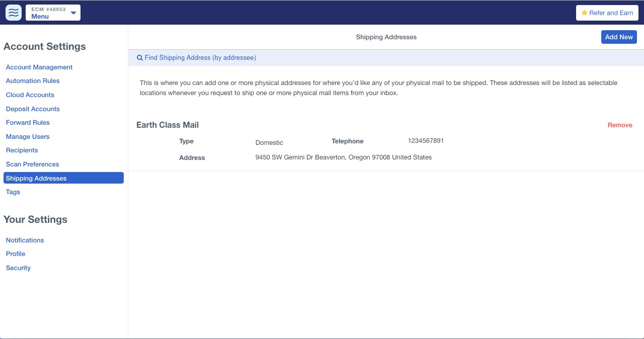Navigate to Deposit Accounts
The image size is (644, 339).
pos(33,109)
